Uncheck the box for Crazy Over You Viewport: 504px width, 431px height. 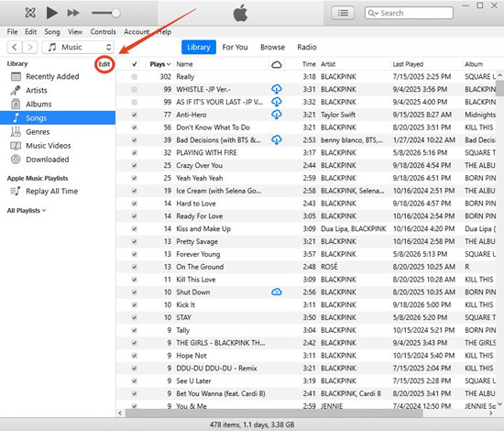[x=135, y=165]
